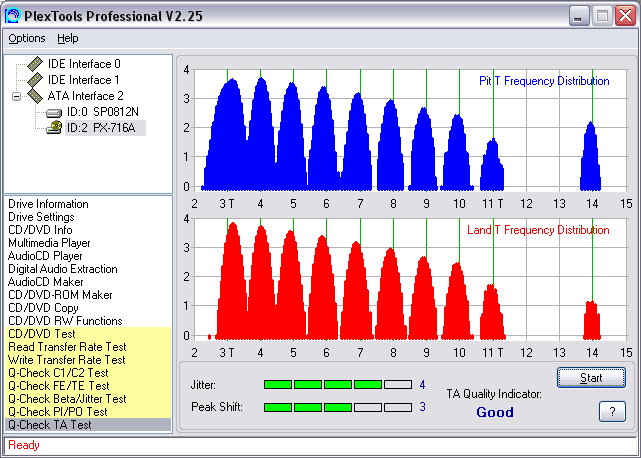The image size is (641, 458).
Task: Open Multimedia Player
Action: tap(49, 243)
